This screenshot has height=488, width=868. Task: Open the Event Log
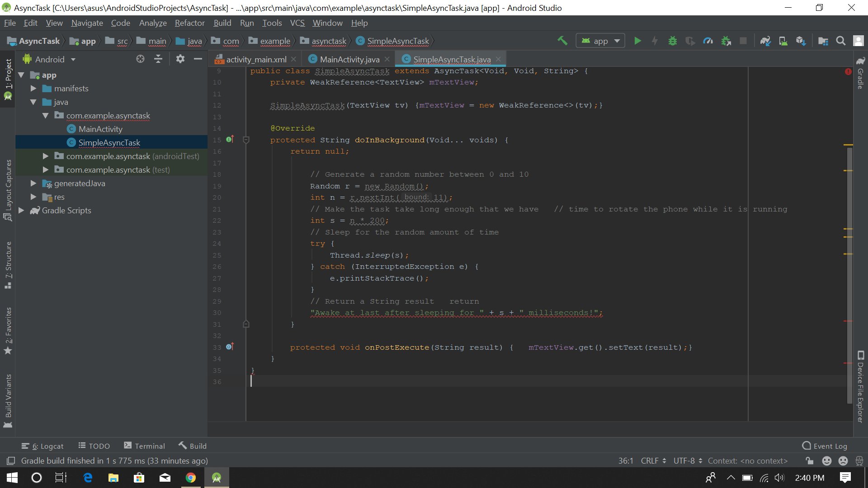[825, 446]
